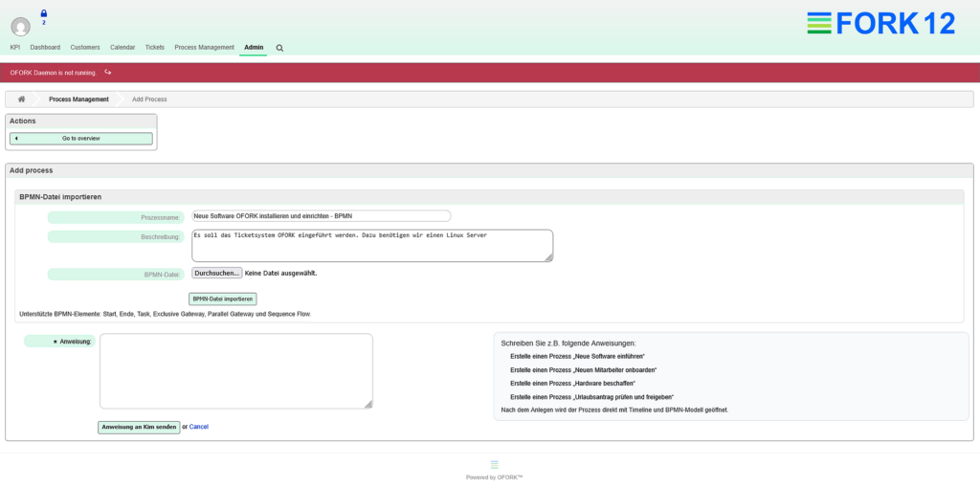Screen dimensions: 980x487
Task: Click the home breadcrumb icon
Action: (x=21, y=100)
